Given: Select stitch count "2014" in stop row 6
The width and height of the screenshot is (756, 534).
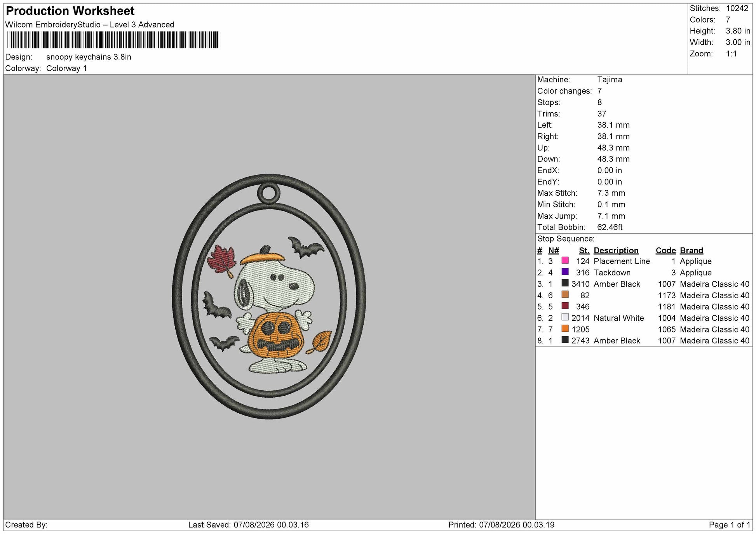Looking at the screenshot, I should [580, 318].
